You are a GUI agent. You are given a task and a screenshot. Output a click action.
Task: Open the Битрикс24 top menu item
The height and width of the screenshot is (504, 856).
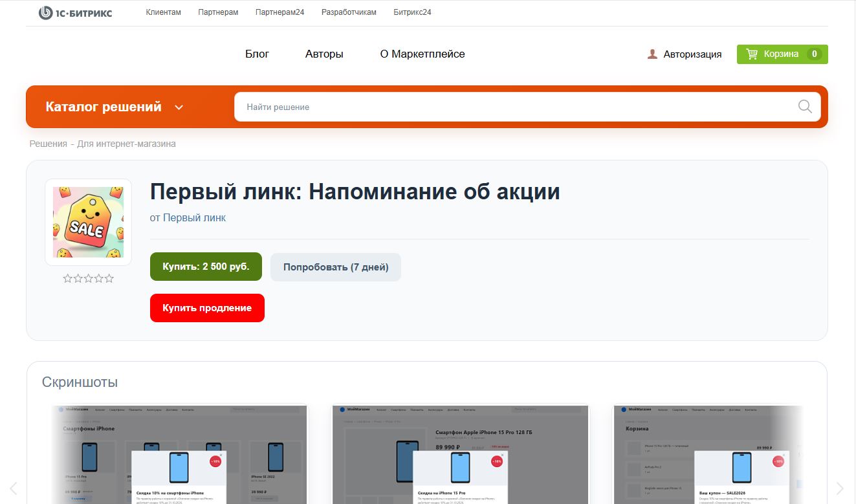pos(412,12)
